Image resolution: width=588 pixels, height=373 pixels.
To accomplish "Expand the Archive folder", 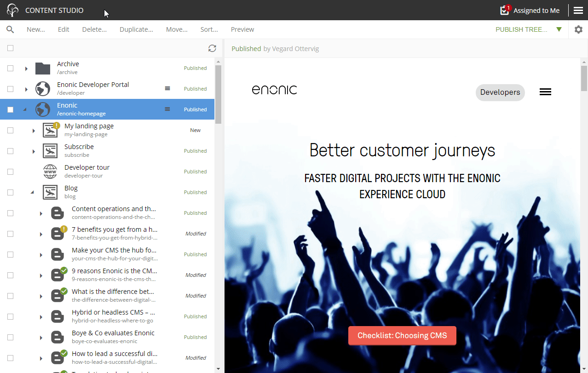I will [26, 68].
